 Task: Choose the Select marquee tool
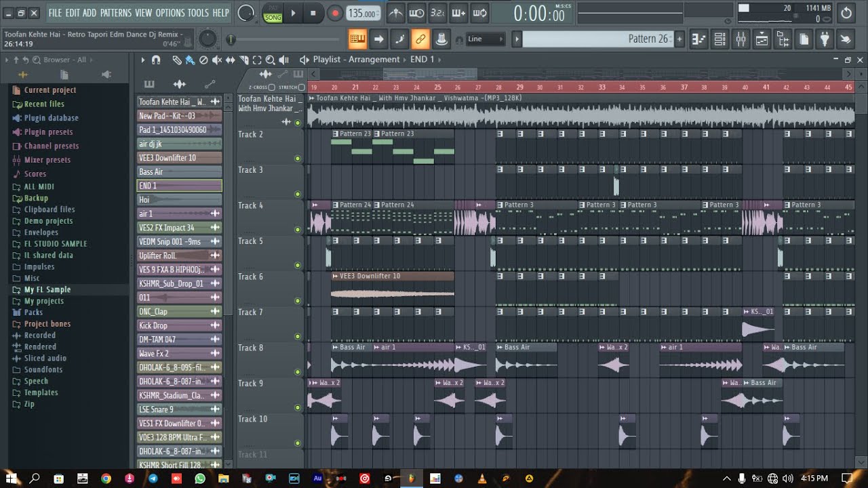click(257, 60)
